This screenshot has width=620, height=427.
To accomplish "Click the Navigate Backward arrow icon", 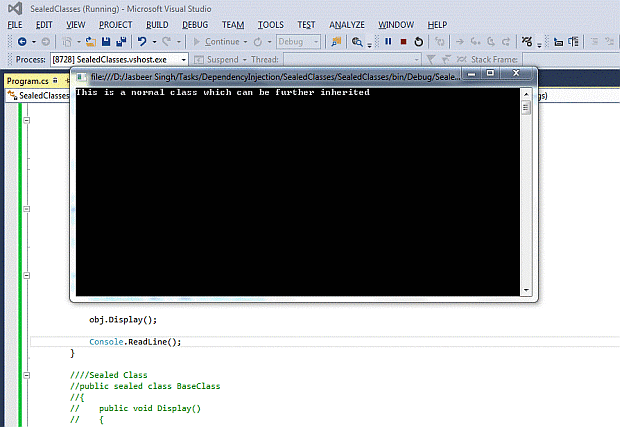I will pos(22,42).
